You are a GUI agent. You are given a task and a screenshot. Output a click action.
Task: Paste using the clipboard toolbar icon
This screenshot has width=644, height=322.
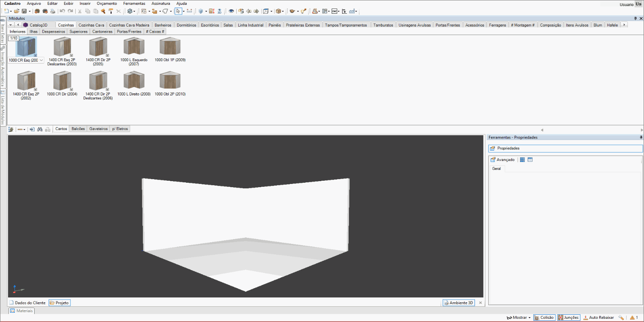(x=95, y=11)
